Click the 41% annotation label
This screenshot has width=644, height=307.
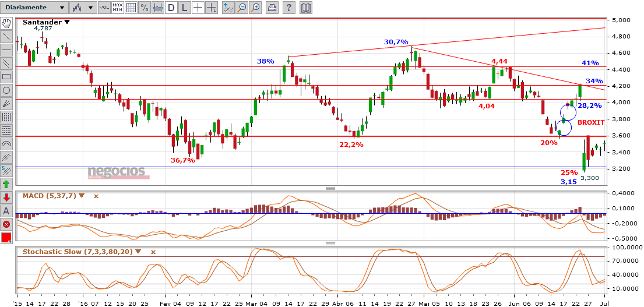point(590,63)
